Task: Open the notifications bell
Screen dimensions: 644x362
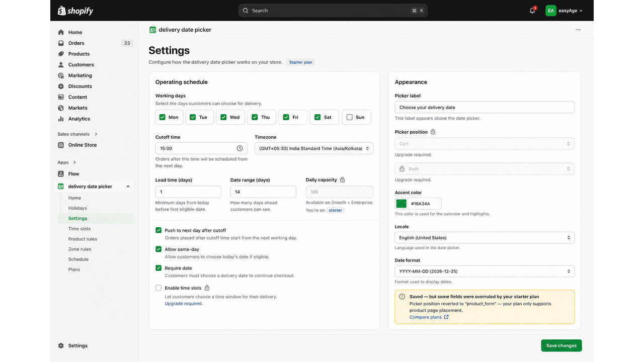Action: coord(532,11)
